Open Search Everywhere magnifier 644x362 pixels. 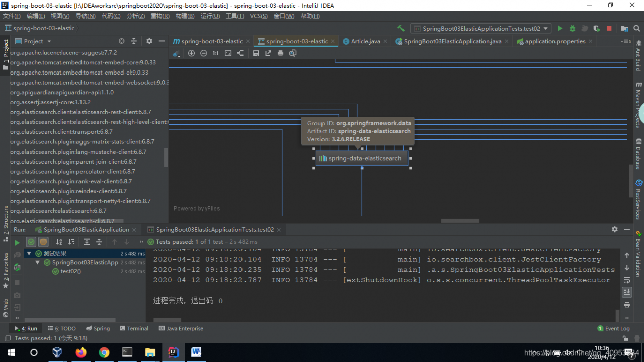click(x=637, y=29)
